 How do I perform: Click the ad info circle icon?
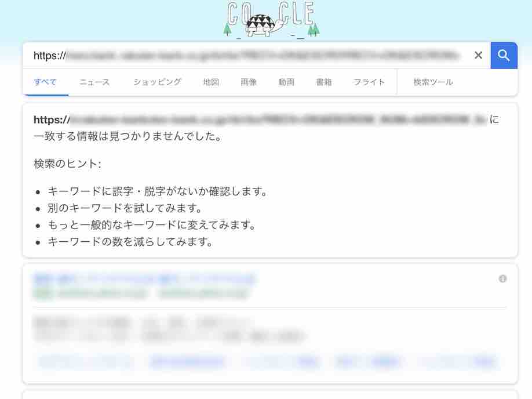502,279
